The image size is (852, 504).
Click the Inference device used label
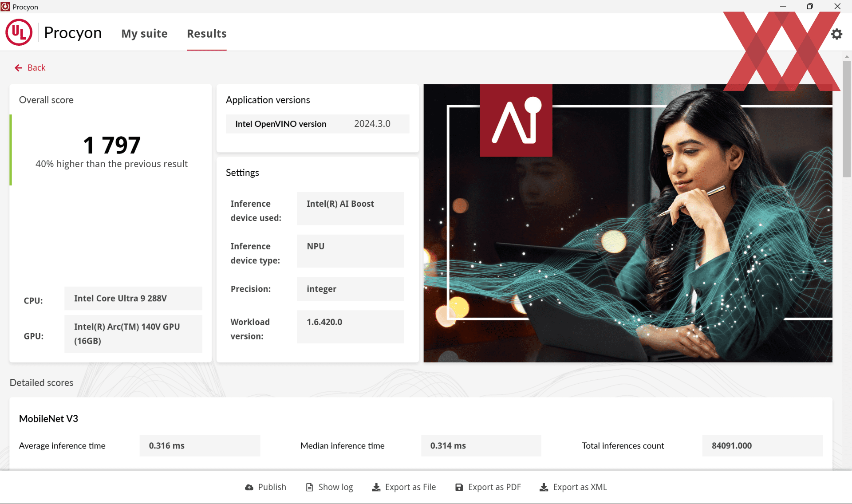256,211
